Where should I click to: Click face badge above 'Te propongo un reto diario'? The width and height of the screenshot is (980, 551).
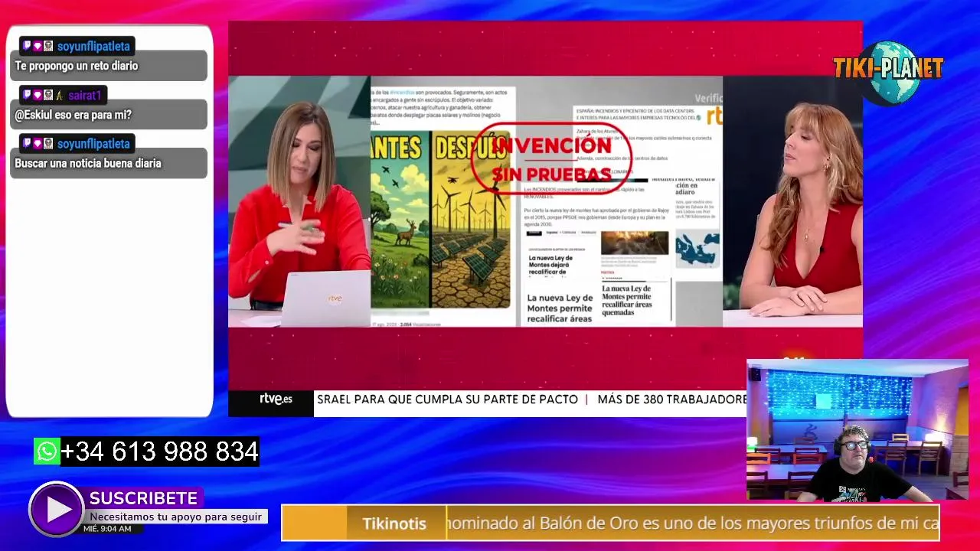tap(47, 47)
